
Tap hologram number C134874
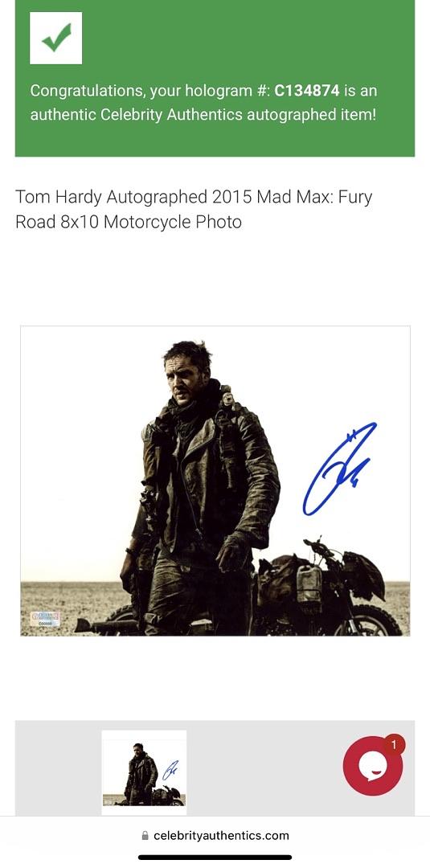point(306,91)
